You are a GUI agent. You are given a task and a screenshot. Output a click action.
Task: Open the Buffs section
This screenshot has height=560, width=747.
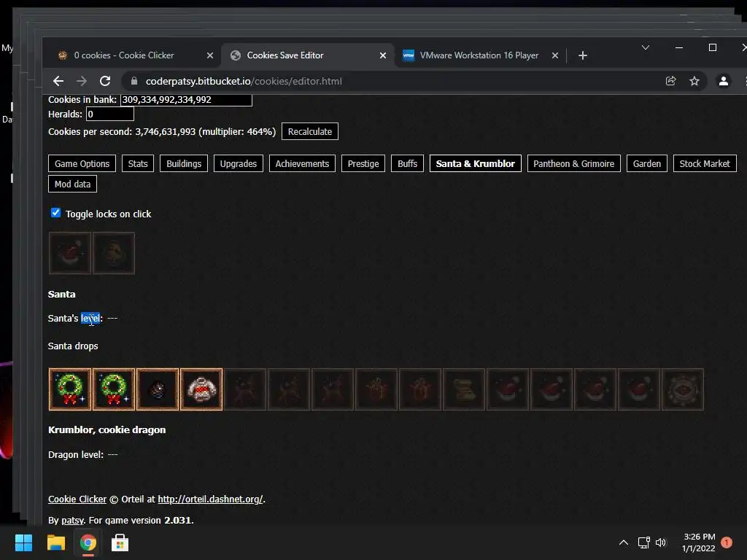[x=407, y=163]
